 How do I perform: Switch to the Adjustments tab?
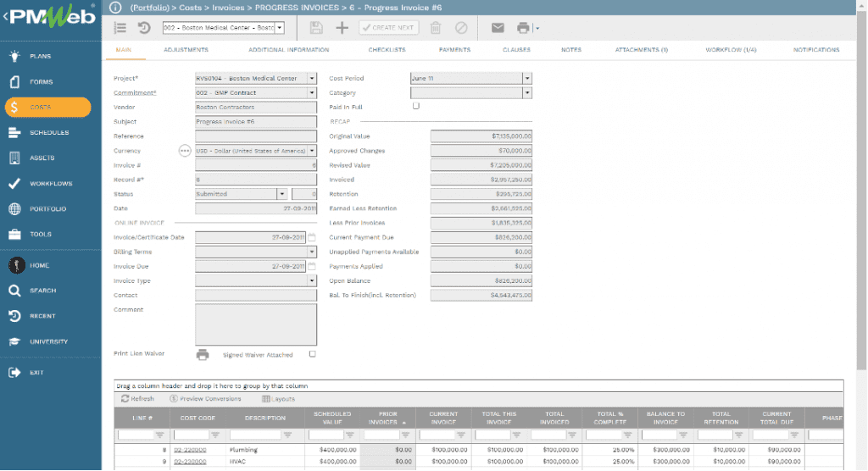point(186,50)
